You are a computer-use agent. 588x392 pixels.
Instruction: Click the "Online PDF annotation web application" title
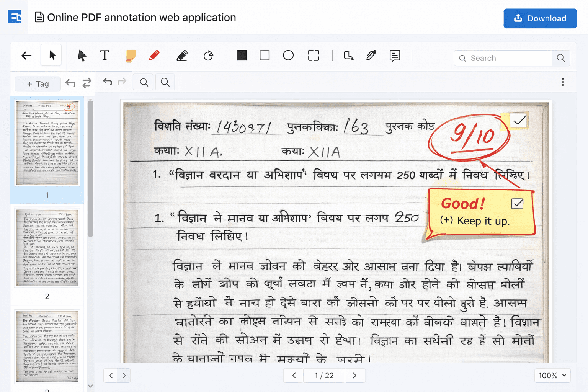[141, 18]
